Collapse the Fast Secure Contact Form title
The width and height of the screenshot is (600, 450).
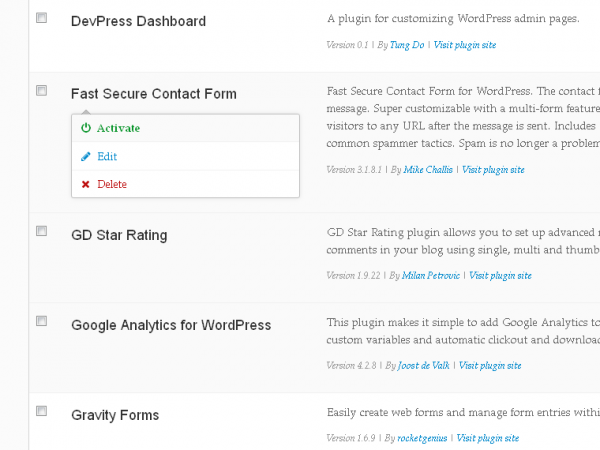pos(154,94)
